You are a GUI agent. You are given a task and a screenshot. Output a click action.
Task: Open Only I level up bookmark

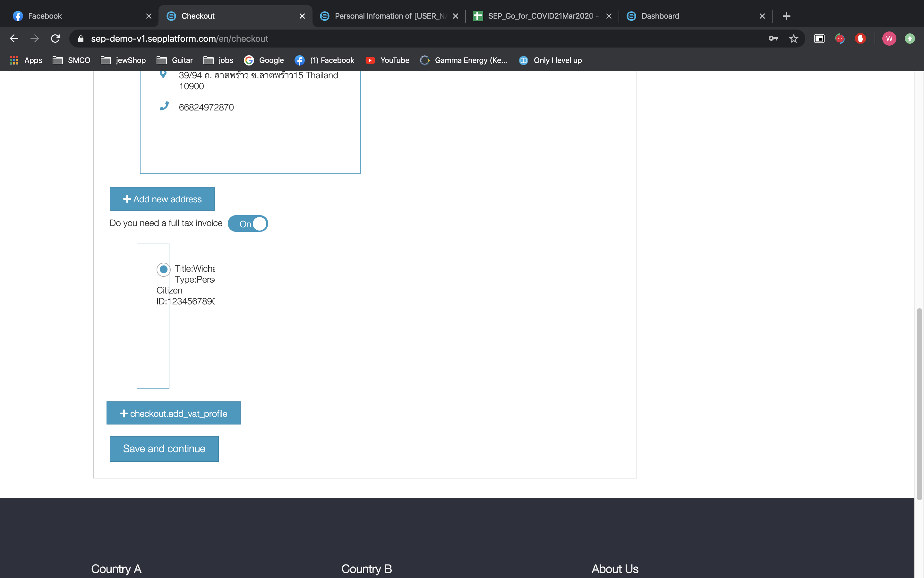point(550,60)
